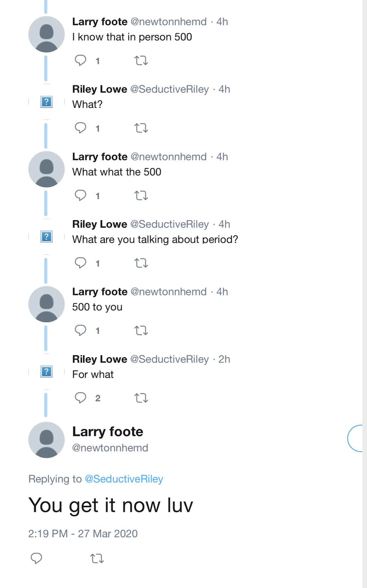Retweet main tweet "You get it now luv"
The image size is (367, 588).
[97, 558]
